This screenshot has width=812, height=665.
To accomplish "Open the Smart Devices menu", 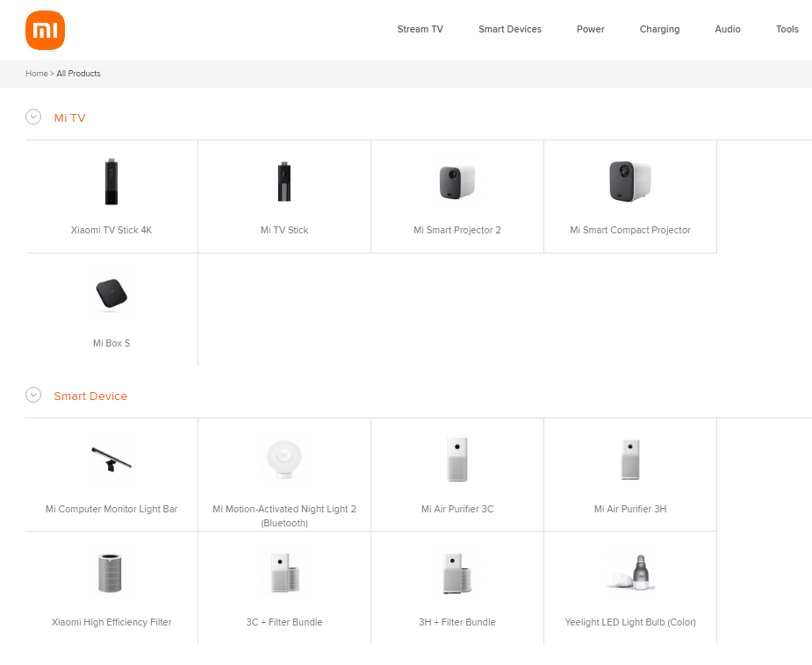I will (x=509, y=30).
